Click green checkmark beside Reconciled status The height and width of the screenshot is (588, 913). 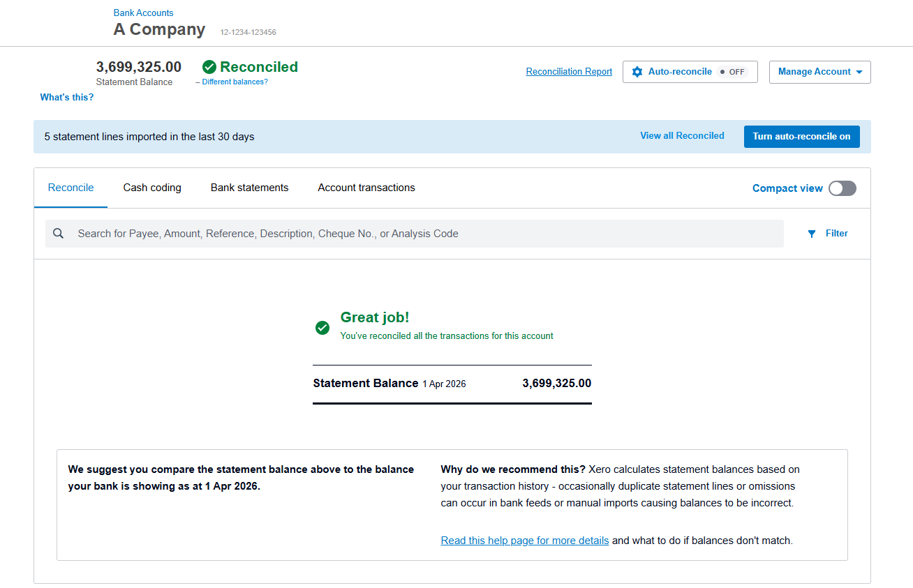pos(209,67)
